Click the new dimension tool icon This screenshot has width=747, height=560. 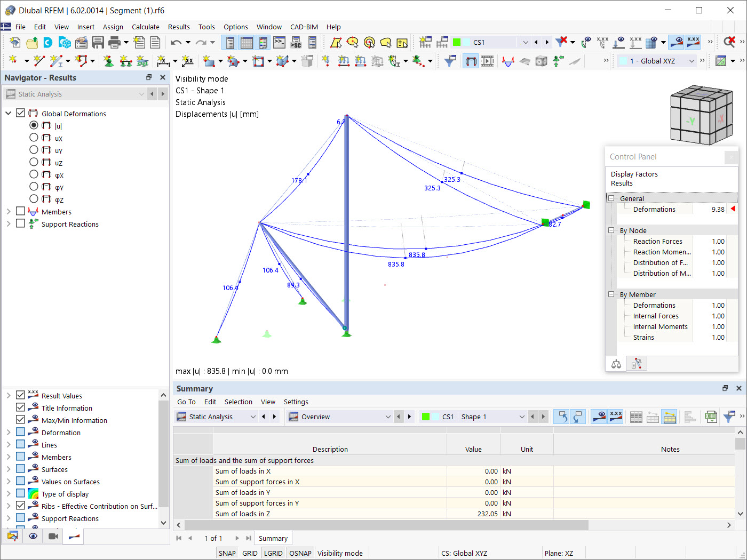[x=163, y=61]
